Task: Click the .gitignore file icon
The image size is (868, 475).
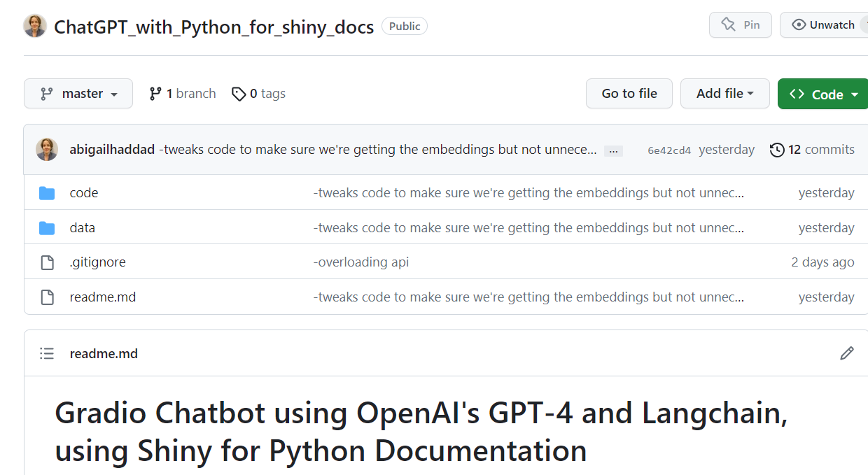Action: click(x=47, y=262)
